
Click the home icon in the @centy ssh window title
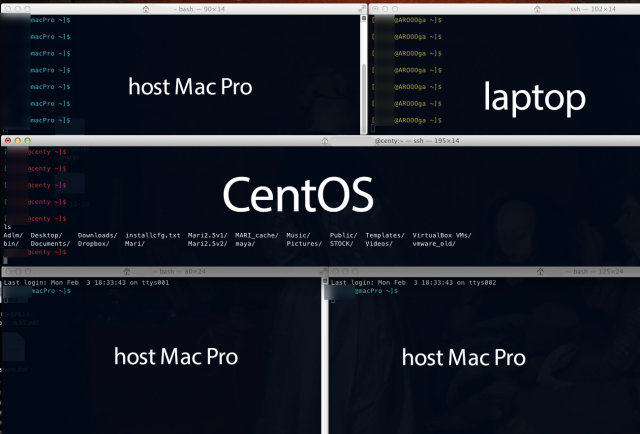coord(324,140)
